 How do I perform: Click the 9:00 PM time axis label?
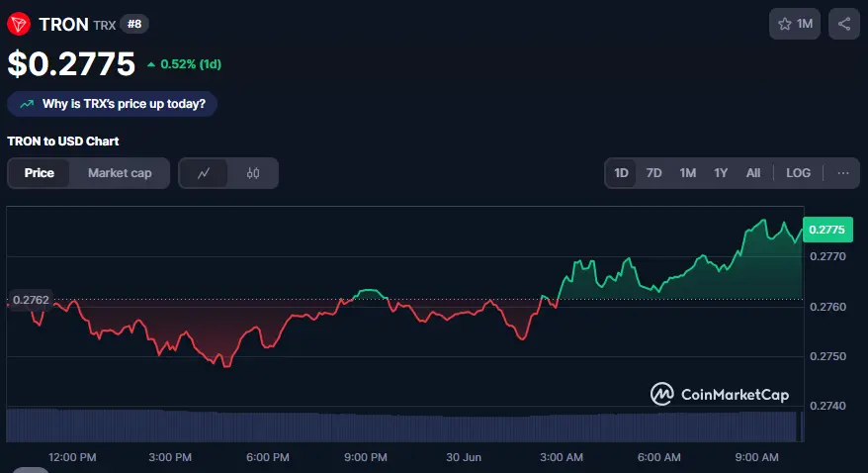tap(366, 457)
